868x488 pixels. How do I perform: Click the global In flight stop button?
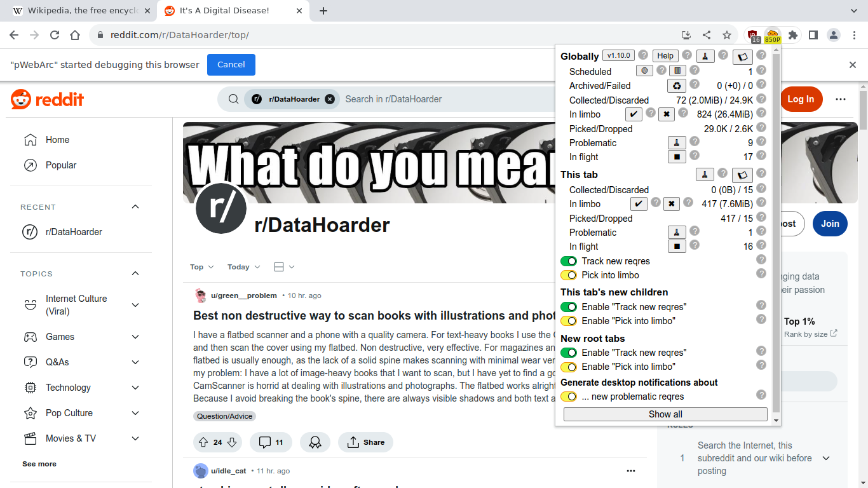[677, 157]
